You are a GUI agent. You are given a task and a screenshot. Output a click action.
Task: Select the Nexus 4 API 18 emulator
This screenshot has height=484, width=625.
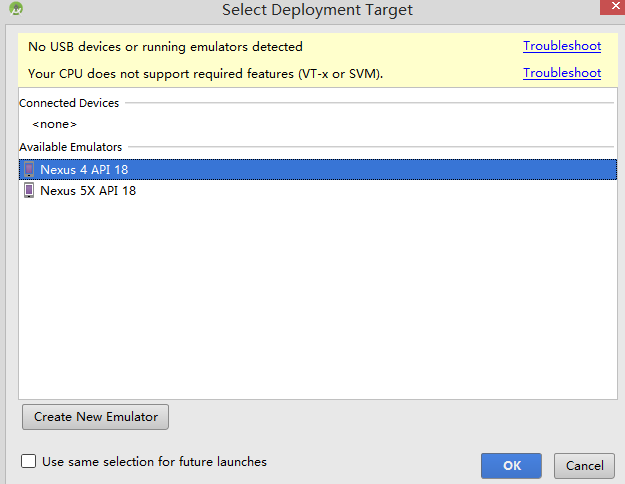[318, 169]
